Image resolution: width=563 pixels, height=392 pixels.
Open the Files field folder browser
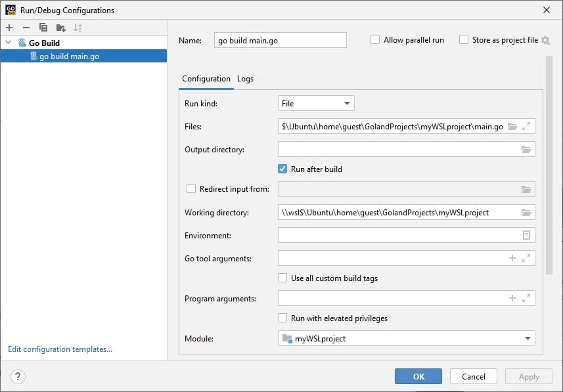click(x=514, y=126)
